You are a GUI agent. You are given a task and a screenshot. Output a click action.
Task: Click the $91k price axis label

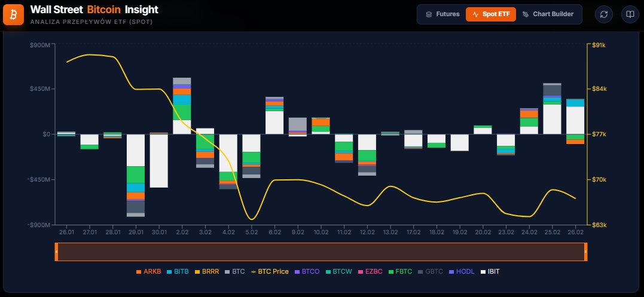599,45
